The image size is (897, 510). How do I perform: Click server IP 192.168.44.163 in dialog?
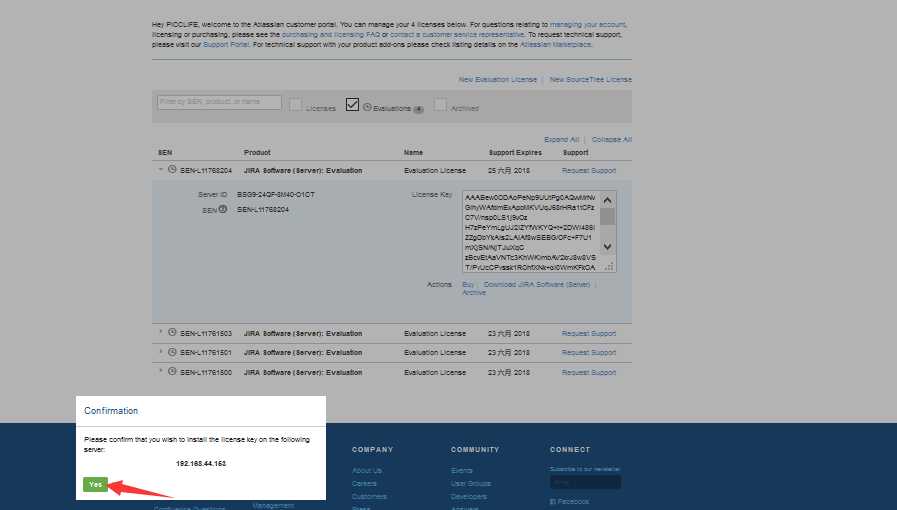click(201, 464)
